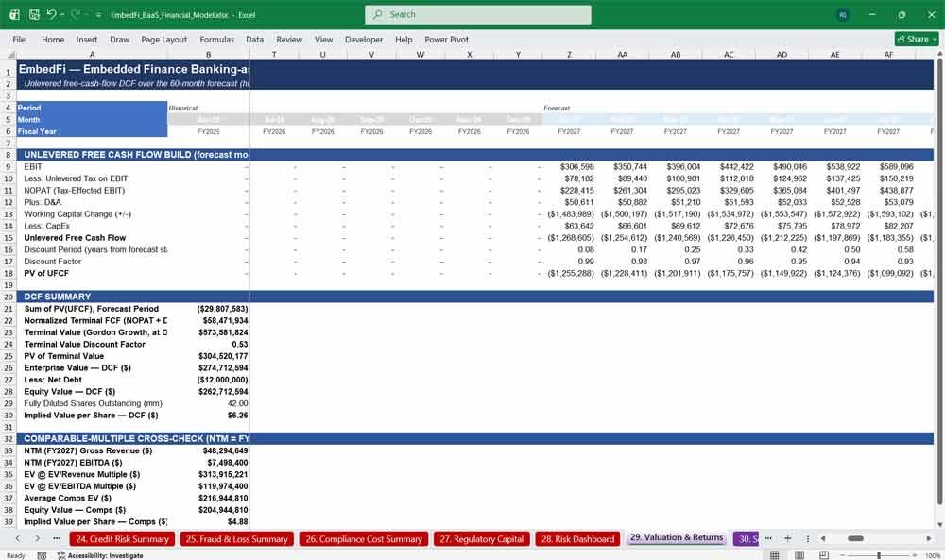
Task: Select column AC header
Action: click(729, 54)
